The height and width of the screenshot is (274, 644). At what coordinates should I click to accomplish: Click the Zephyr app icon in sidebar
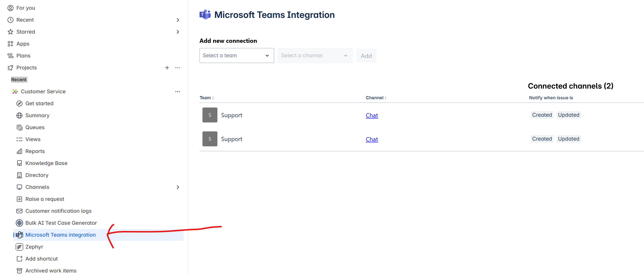tap(19, 247)
